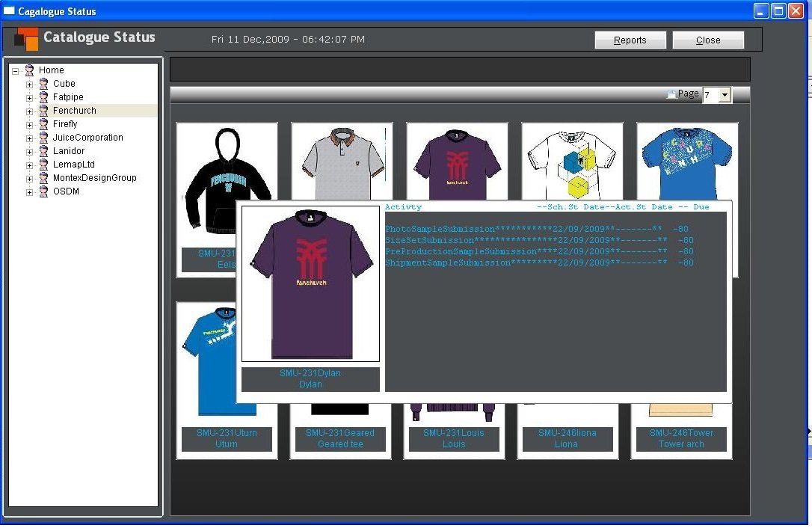Click the person icon beside Fatpipe
Viewport: 812px width, 531px height.
tap(43, 97)
